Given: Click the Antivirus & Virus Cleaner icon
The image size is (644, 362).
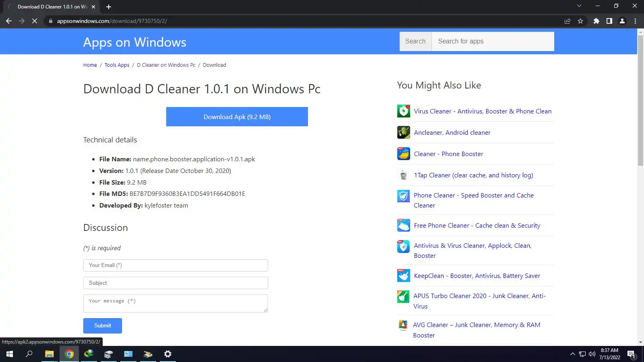Looking at the screenshot, I should click(x=403, y=247).
